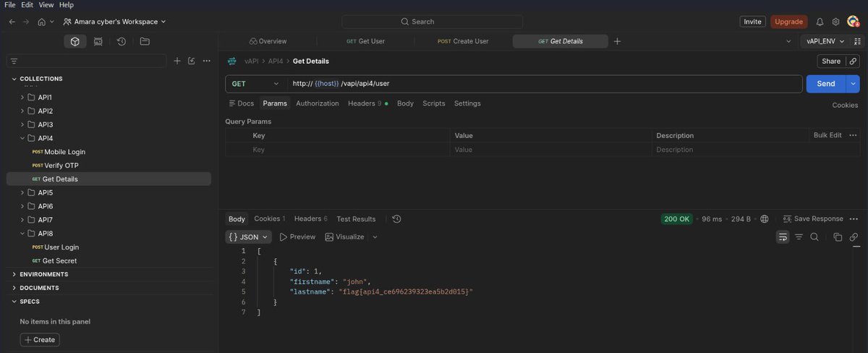Go back with the left arrow
This screenshot has width=868, height=353.
click(12, 22)
